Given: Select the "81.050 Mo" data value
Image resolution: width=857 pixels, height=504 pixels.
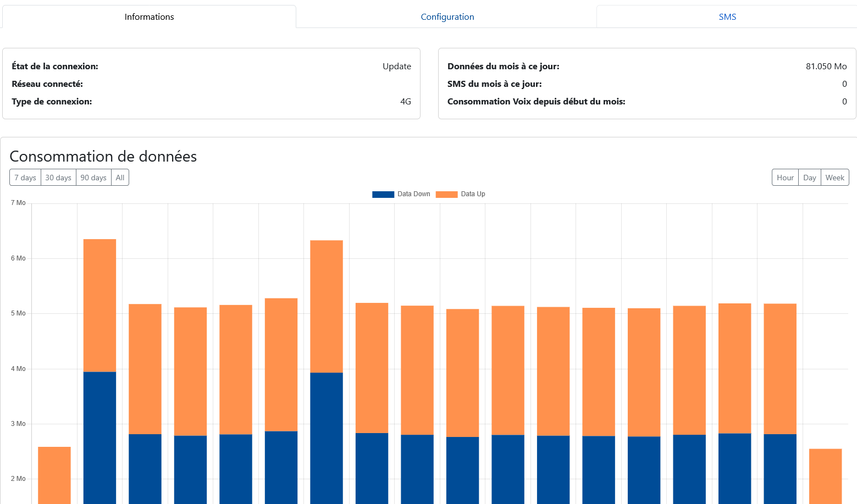Looking at the screenshot, I should [x=826, y=67].
